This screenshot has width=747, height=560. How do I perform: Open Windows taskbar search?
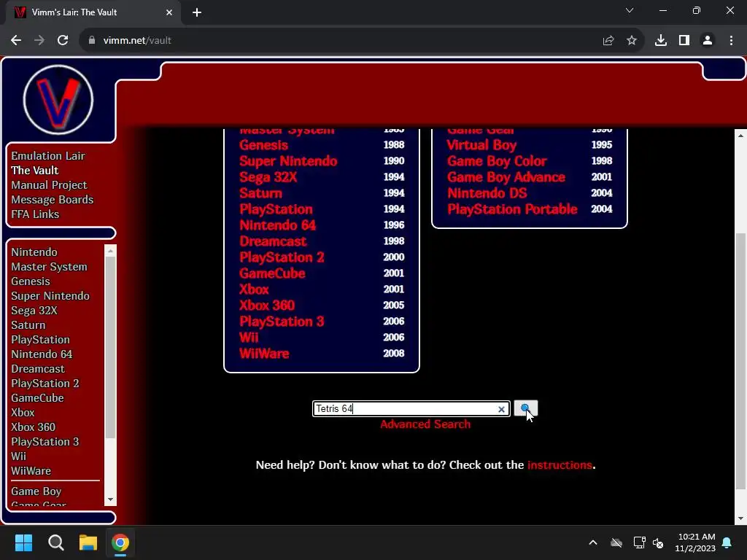[x=55, y=542]
